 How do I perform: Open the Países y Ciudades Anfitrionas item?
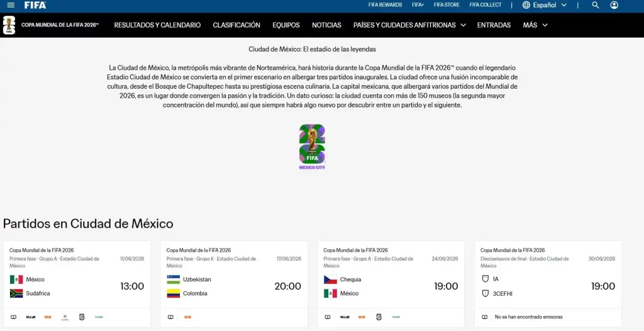tap(404, 25)
